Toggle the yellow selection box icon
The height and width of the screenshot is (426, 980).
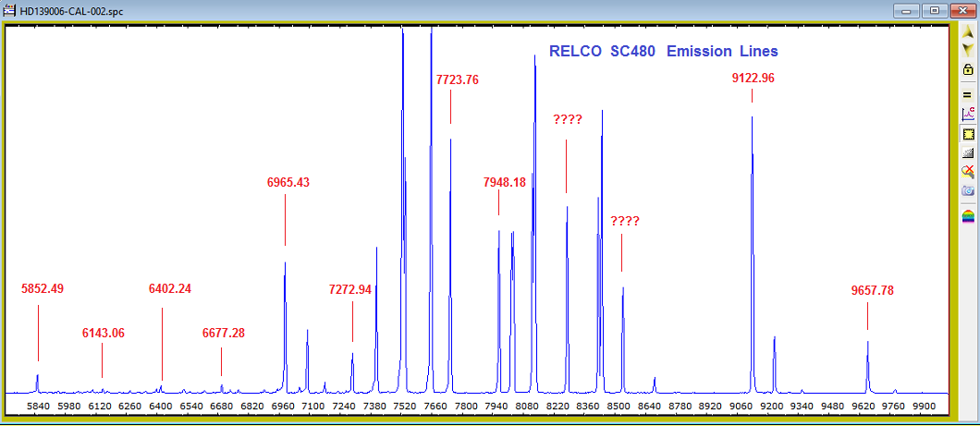click(x=967, y=134)
